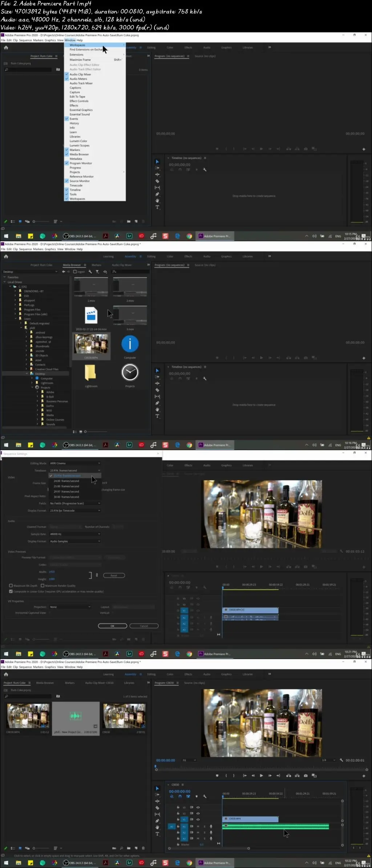Click the green audio clip in the timeline
This screenshot has height=868, width=372.
[x=275, y=826]
